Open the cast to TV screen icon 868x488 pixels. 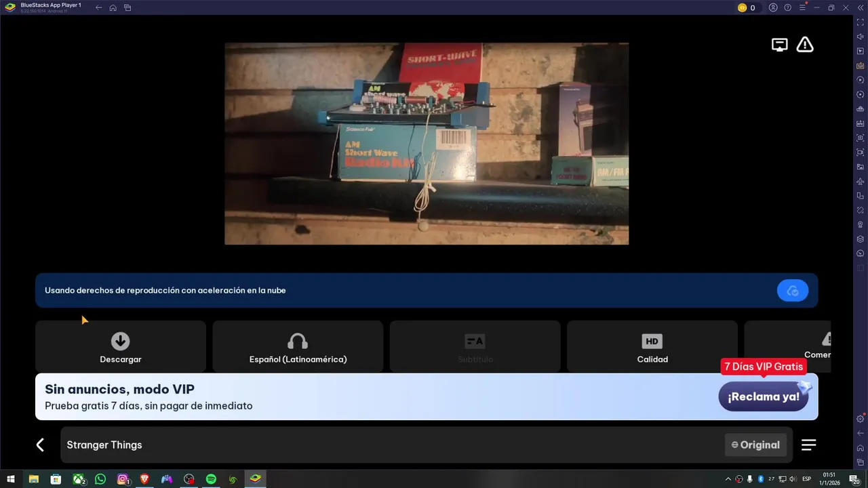point(780,45)
